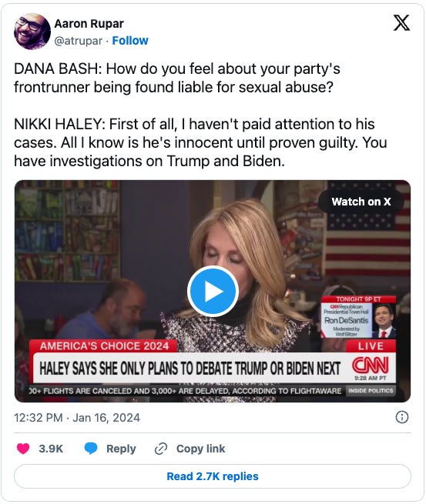Viewport: 426px width, 504px height.
Task: Click the Aaron Rupar display name
Action: 89,23
